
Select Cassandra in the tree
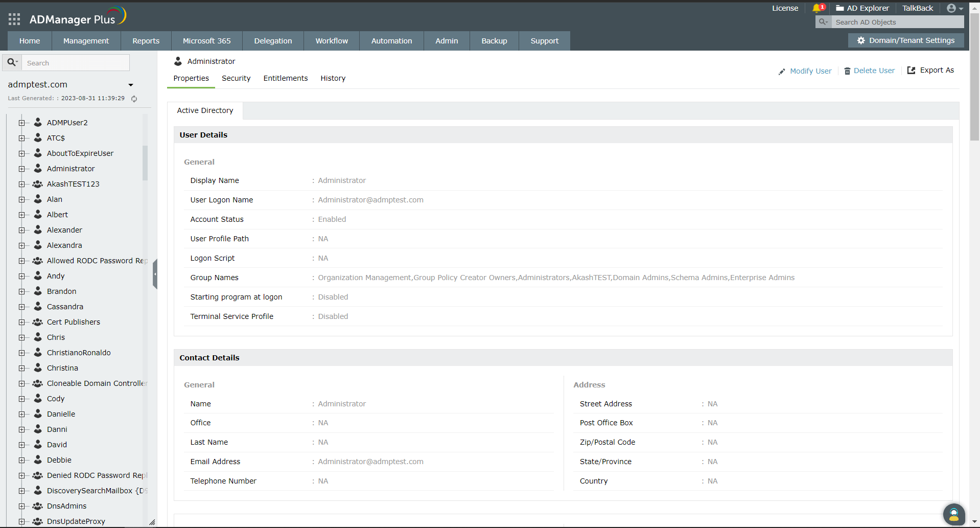click(x=65, y=307)
